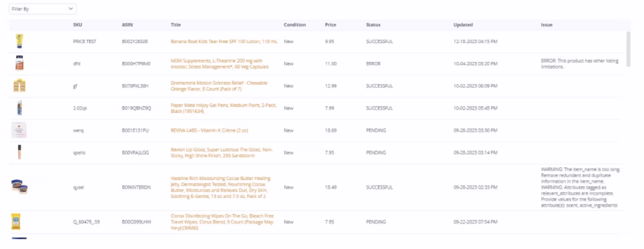
Task: Open Vaseline Rich Moisturizing Cocoa Butter link
Action: tap(221, 187)
